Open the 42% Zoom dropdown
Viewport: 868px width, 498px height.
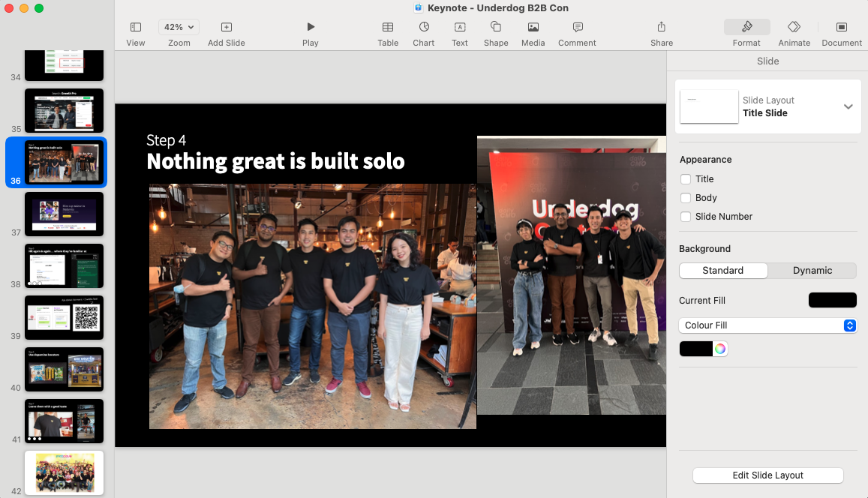click(179, 27)
